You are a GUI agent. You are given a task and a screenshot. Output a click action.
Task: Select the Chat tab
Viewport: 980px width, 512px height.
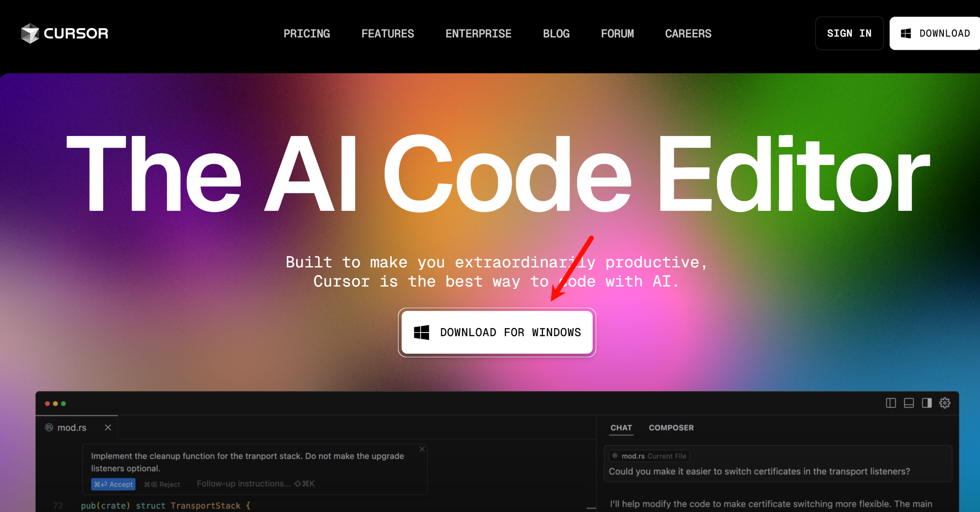pos(621,428)
